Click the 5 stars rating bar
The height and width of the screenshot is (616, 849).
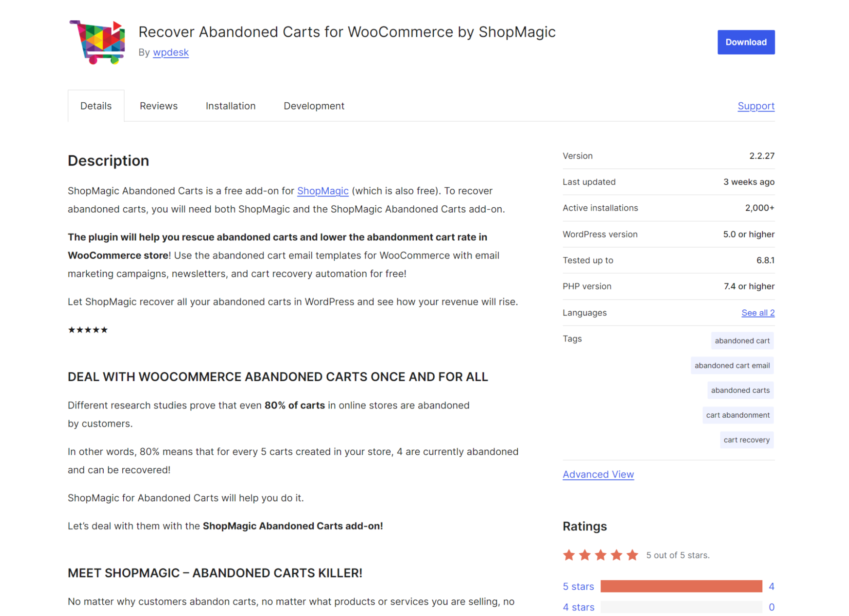(x=681, y=586)
